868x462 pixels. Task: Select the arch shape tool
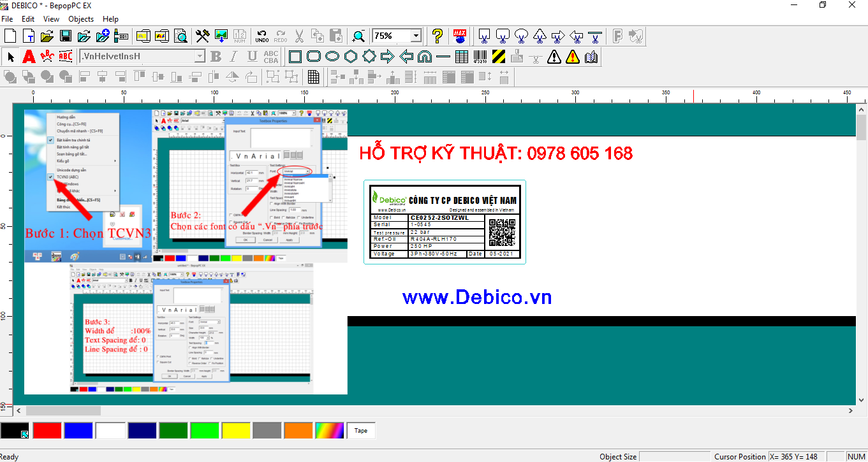424,57
